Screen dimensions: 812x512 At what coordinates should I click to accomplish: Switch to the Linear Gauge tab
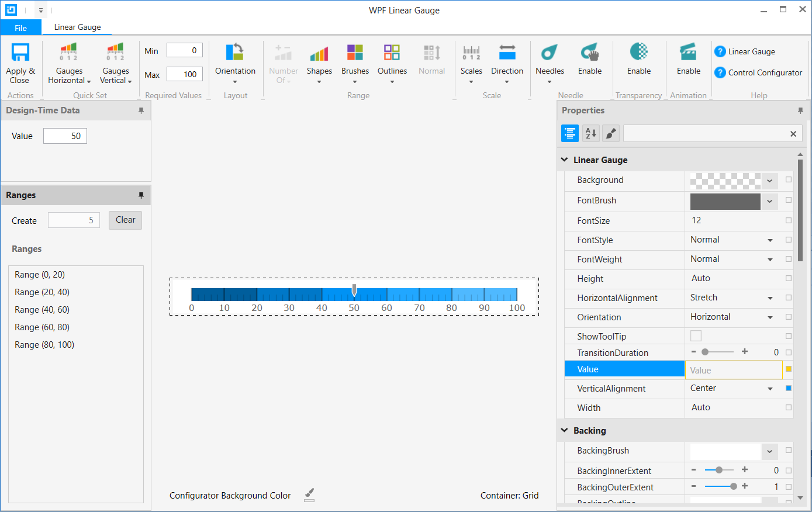click(x=77, y=27)
